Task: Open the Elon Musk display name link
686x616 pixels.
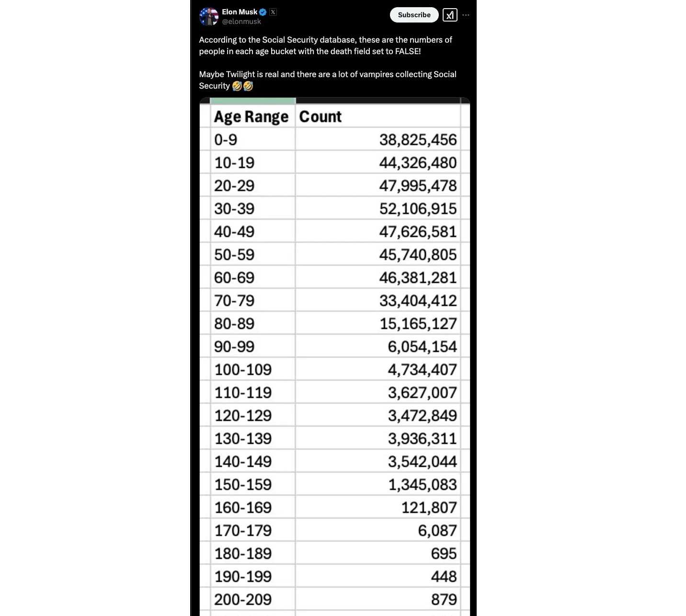Action: (240, 12)
